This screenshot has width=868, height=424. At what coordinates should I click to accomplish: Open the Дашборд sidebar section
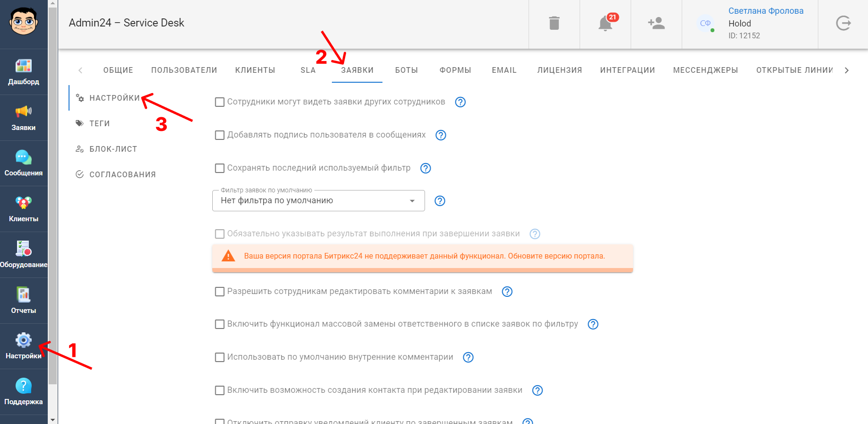24,72
